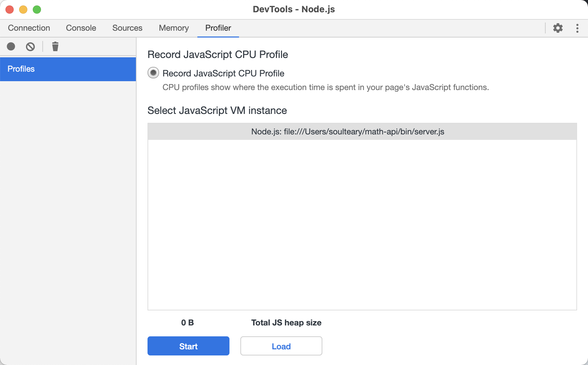Screen dimensions: 588x365
Task: Click the 0 B heap size value
Action: coord(187,323)
